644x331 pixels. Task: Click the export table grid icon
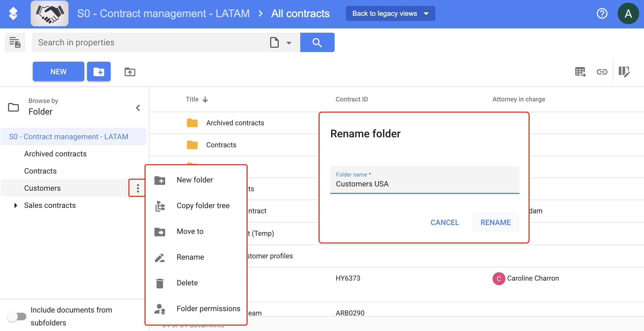pos(580,72)
